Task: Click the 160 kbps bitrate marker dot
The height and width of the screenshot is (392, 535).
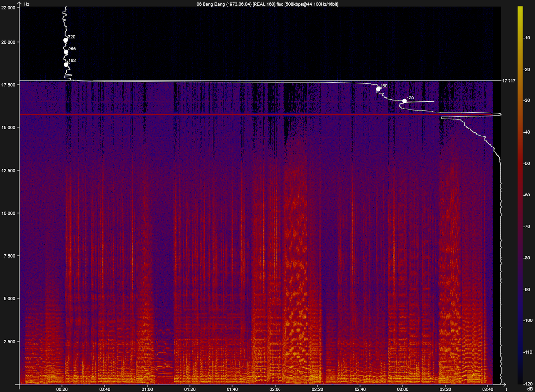Action: point(378,89)
